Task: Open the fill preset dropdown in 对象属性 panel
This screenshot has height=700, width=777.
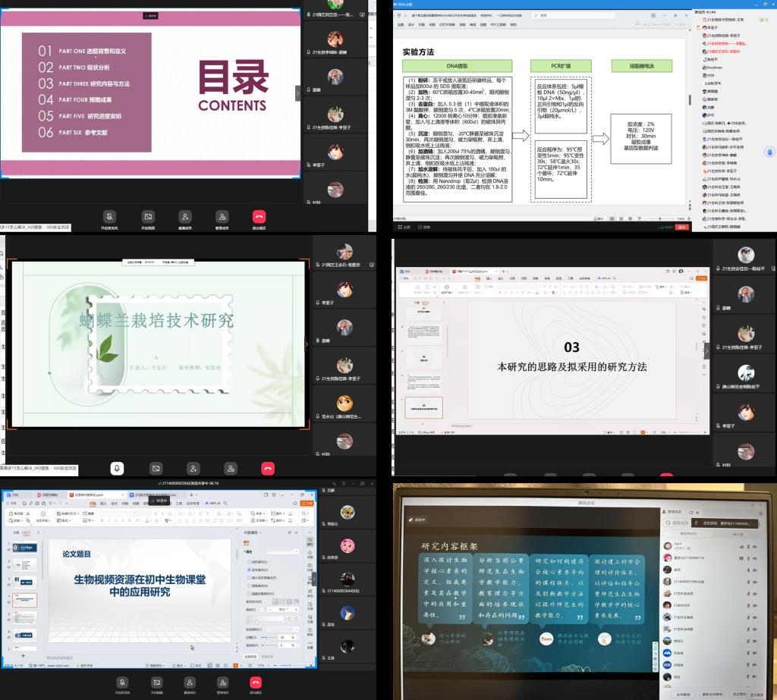Action: click(282, 550)
